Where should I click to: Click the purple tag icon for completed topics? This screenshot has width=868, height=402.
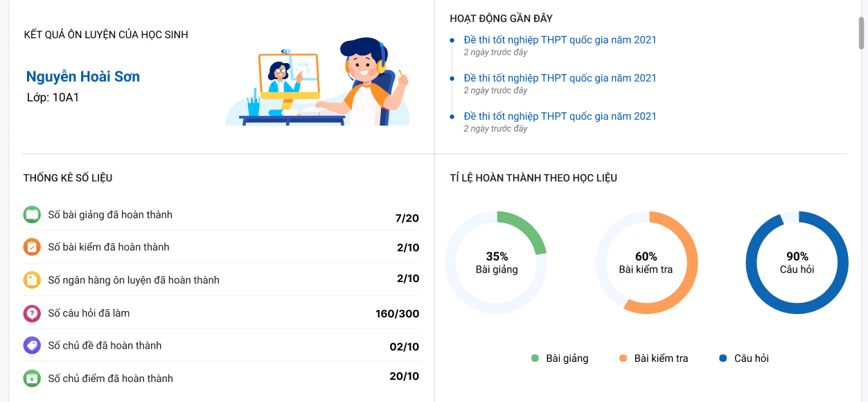(x=32, y=346)
